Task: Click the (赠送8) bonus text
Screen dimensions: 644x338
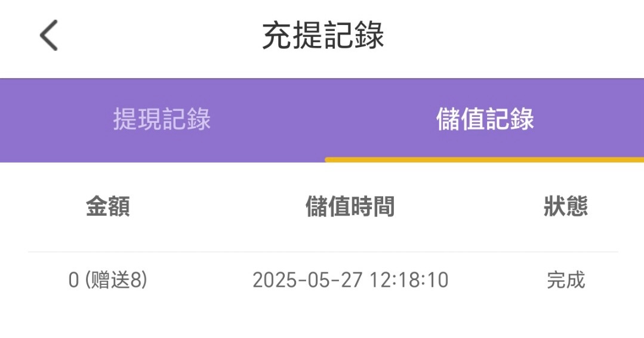Action: click(116, 280)
